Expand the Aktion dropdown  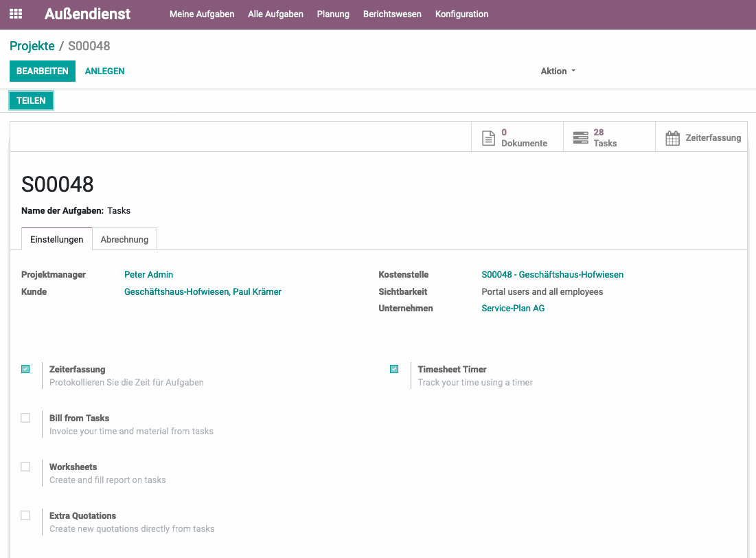point(558,71)
